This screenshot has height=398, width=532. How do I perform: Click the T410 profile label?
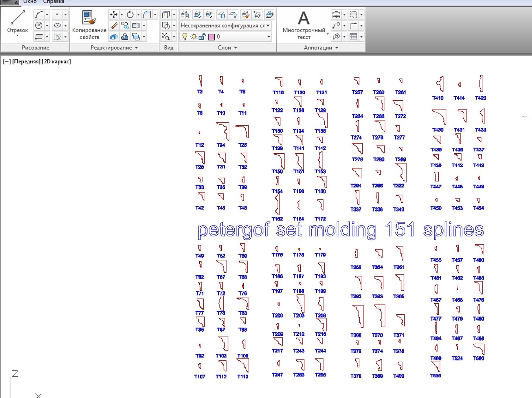438,98
